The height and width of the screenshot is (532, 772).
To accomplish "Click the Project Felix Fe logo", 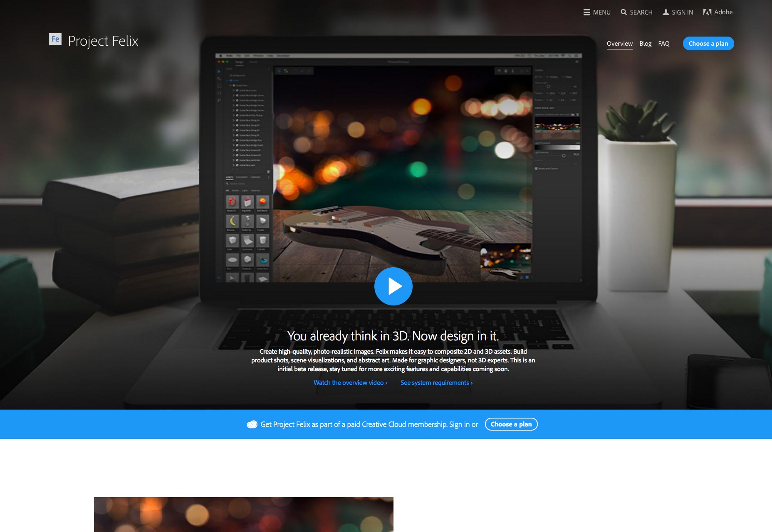I will (55, 39).
